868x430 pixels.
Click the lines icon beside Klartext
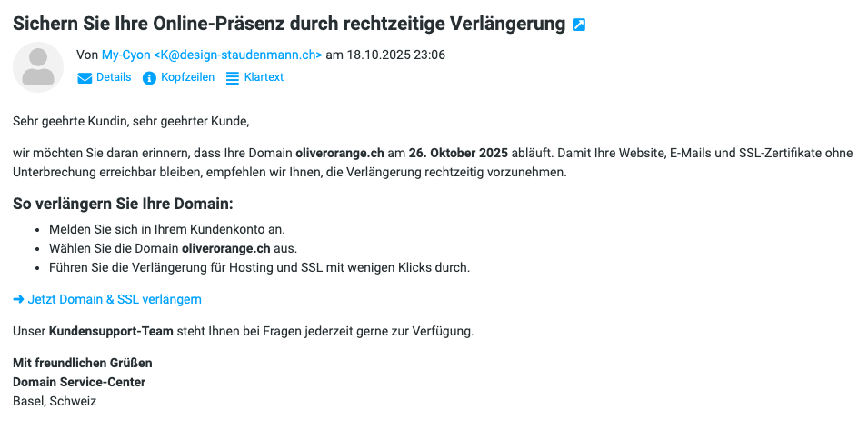coord(233,78)
